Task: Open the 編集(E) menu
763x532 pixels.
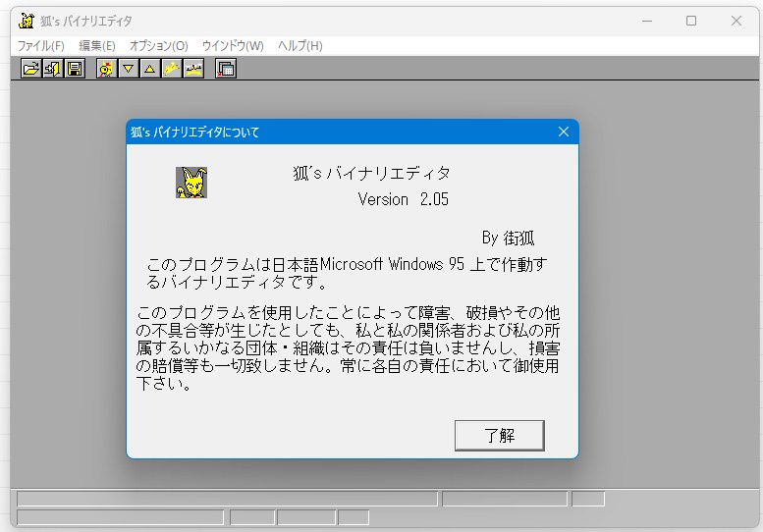Action: [96, 46]
